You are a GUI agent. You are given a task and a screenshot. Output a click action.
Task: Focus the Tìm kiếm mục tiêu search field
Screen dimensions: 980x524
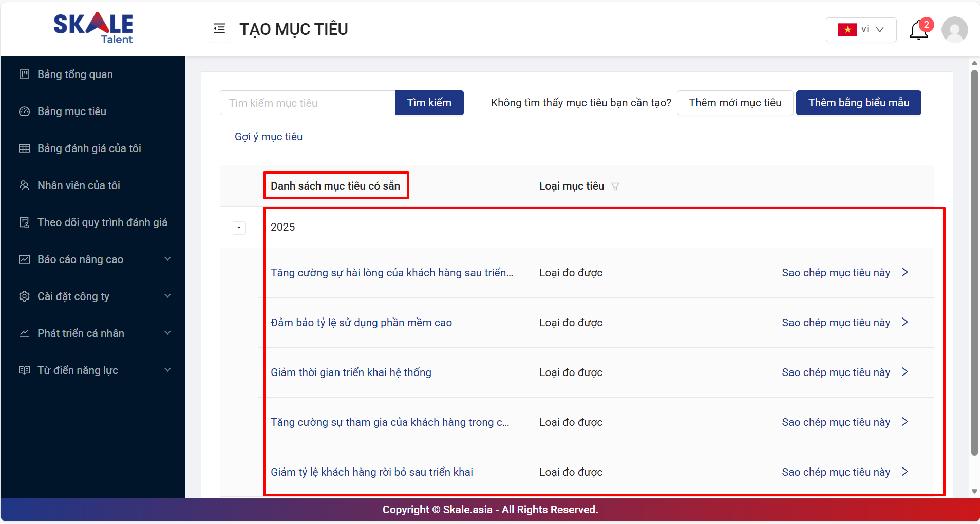click(307, 103)
